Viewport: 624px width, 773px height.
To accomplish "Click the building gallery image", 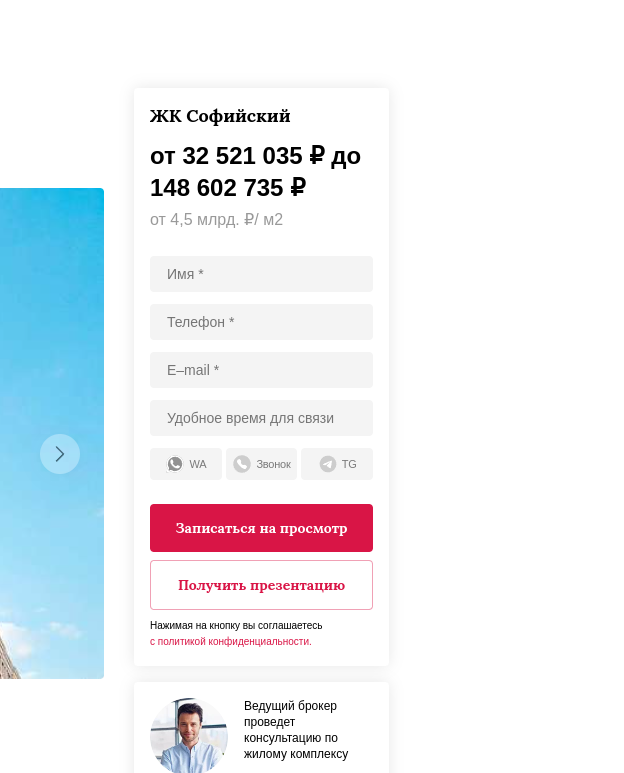I will coord(52,433).
